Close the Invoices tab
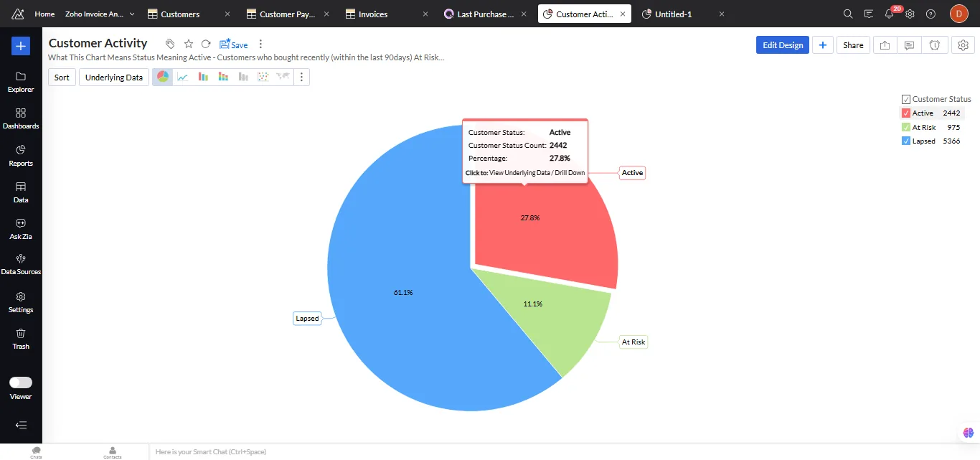The width and height of the screenshot is (980, 460). coord(426,14)
